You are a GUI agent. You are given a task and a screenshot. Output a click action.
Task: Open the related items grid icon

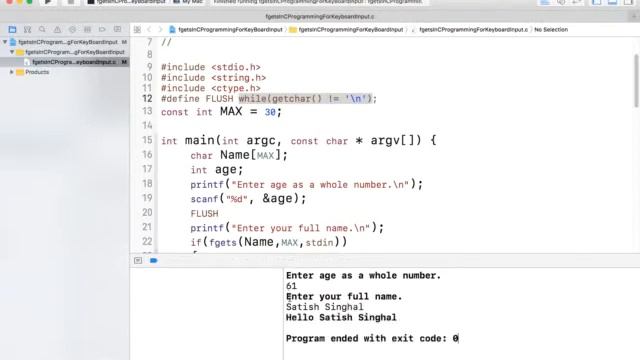137,29
